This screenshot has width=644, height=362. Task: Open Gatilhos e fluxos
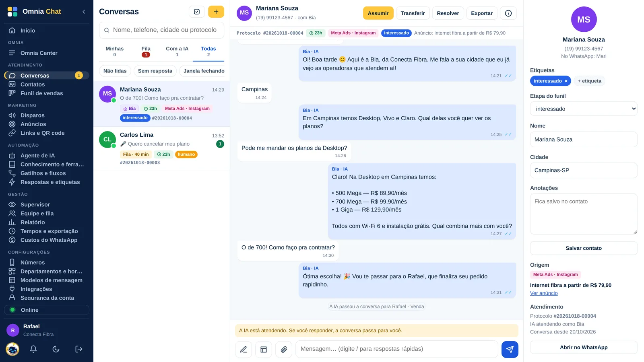point(47,173)
